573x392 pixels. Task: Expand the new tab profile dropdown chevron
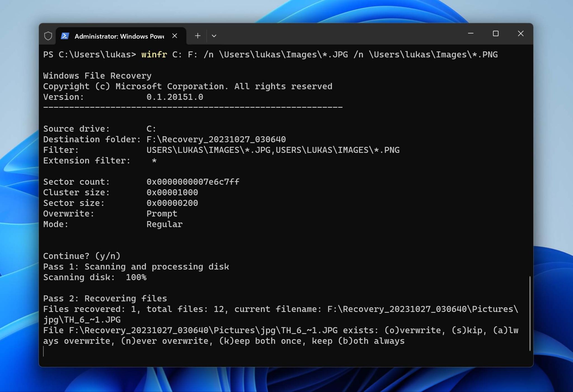click(214, 36)
